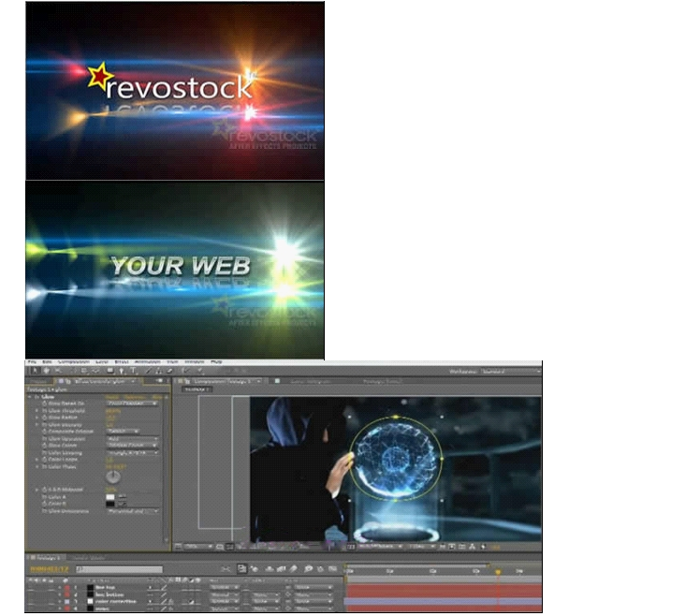This screenshot has width=700, height=616.
Task: Collapse the Glow effect twirl arrow
Action: [30, 397]
